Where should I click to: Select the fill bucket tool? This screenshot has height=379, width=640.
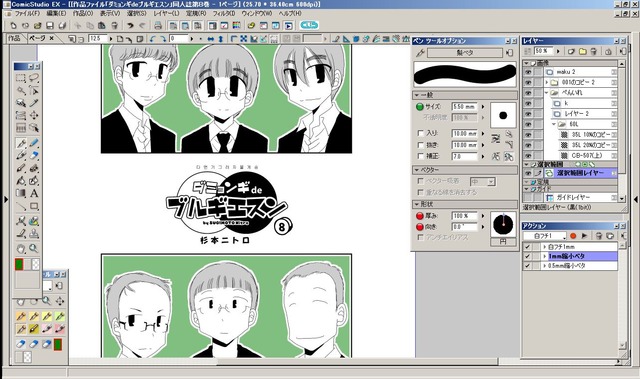(21, 181)
